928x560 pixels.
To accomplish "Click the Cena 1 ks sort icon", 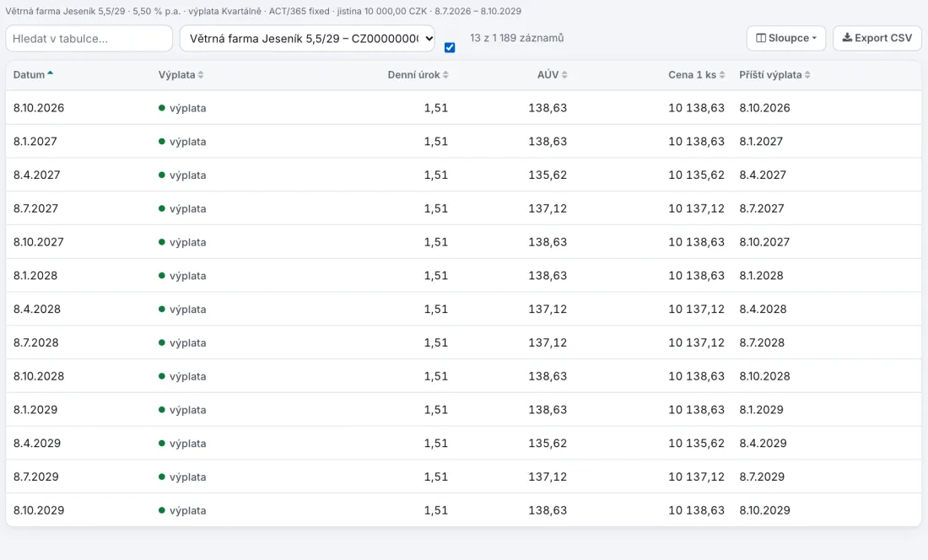I will 722,75.
